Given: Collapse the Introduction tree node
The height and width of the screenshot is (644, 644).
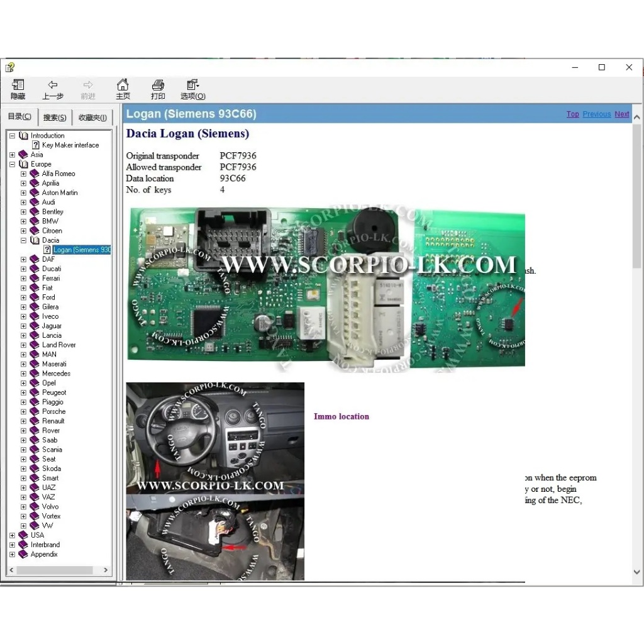Looking at the screenshot, I should [x=13, y=136].
